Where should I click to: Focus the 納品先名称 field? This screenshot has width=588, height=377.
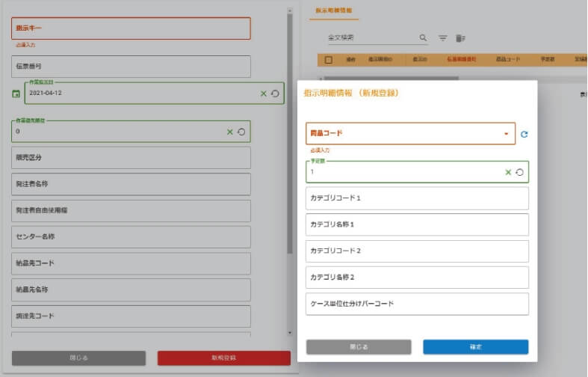click(131, 290)
